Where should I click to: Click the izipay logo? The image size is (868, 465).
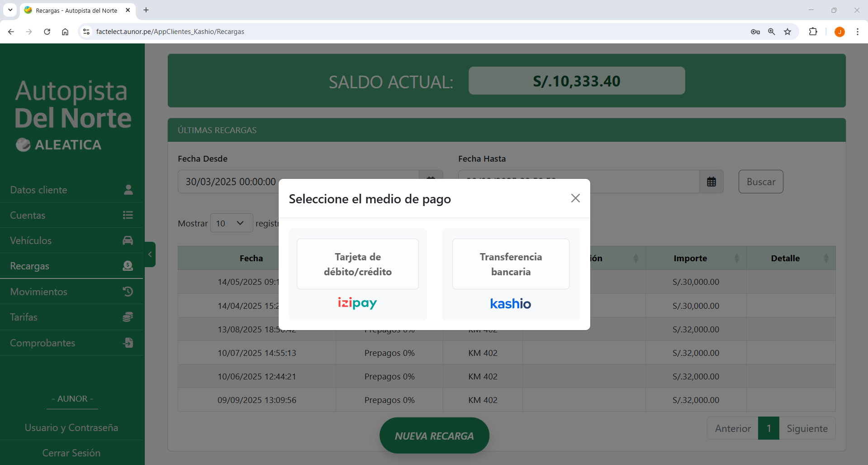tap(357, 303)
